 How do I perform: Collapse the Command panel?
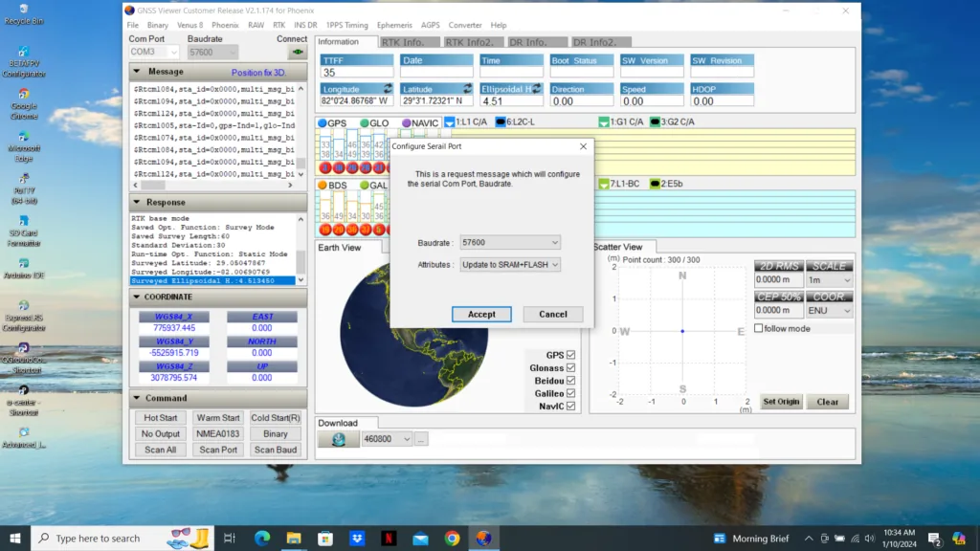click(137, 398)
